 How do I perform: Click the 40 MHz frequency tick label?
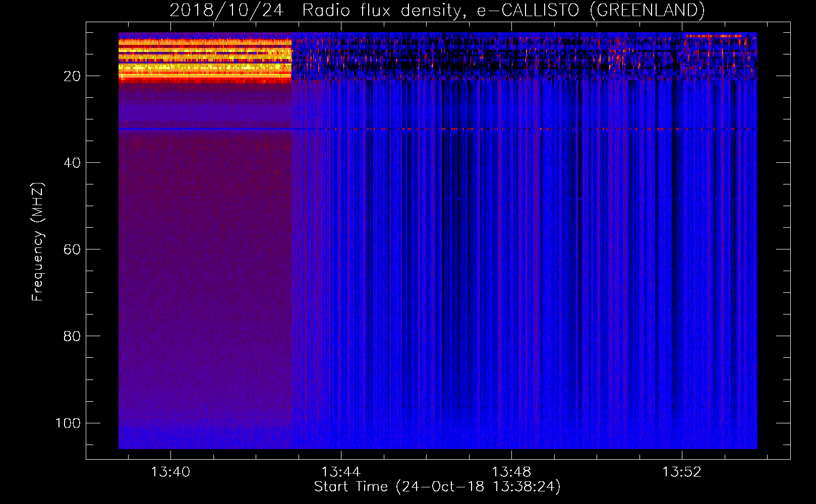point(72,163)
